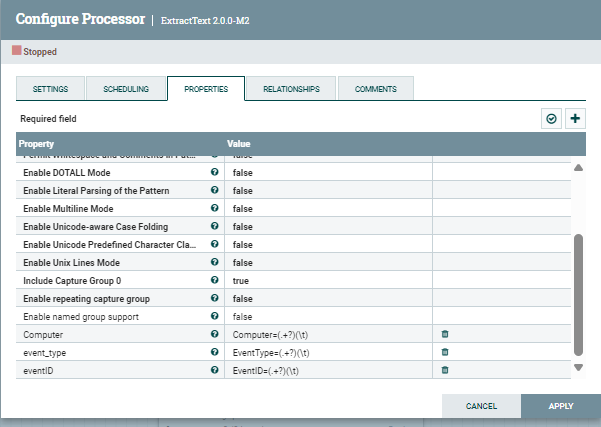Delete the Computer property via trash icon
Screen dimensions: 601x427
[x=445, y=334]
